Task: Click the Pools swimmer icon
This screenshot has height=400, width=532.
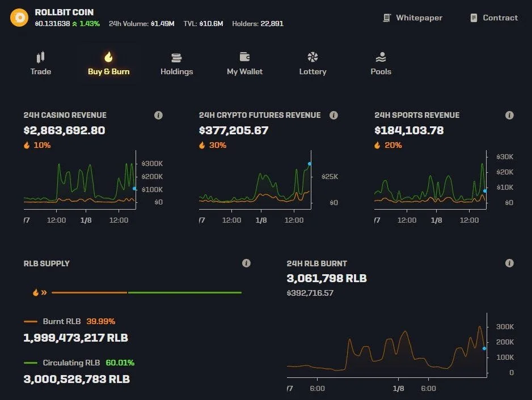Action: pos(381,57)
